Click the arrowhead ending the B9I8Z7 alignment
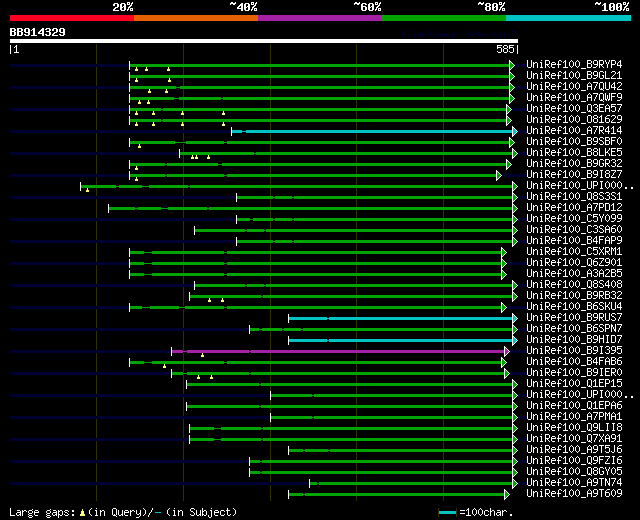Screen dimensions: 640x520 point(499,176)
